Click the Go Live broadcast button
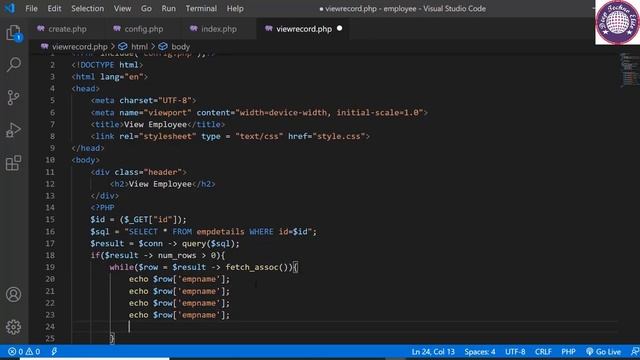This screenshot has height=360, width=640. click(x=603, y=352)
